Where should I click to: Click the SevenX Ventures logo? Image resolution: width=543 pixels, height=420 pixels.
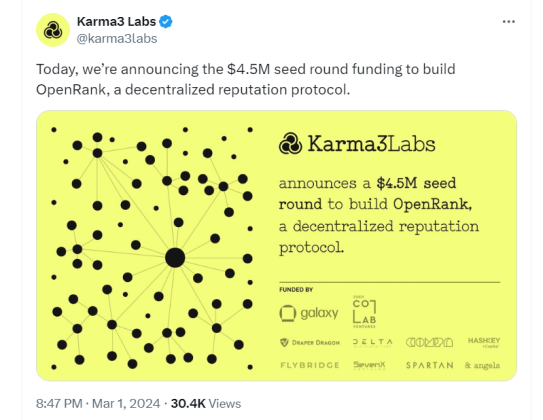tap(369, 365)
